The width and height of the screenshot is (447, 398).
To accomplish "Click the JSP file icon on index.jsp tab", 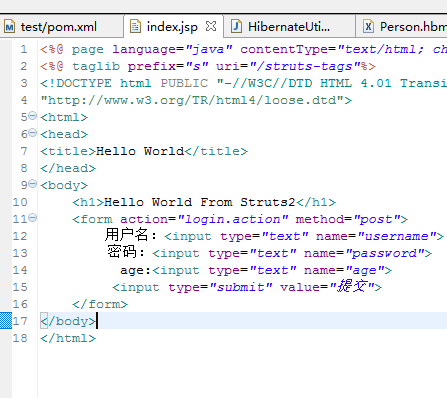I will pyautogui.click(x=135, y=26).
